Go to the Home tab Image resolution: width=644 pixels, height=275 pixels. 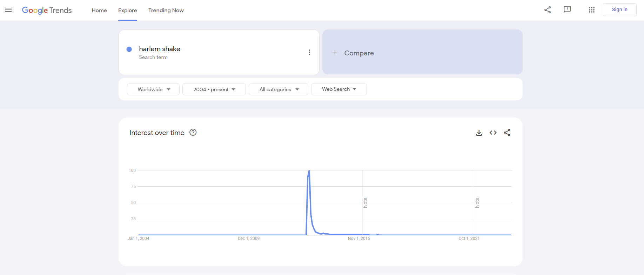pos(99,11)
